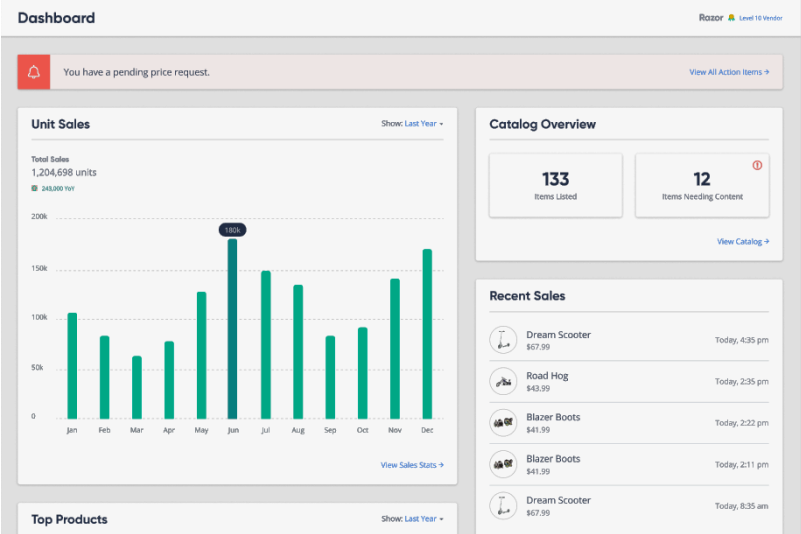Click the Level 10 Vendor link
The width and height of the screenshot is (801, 534).
(x=761, y=18)
